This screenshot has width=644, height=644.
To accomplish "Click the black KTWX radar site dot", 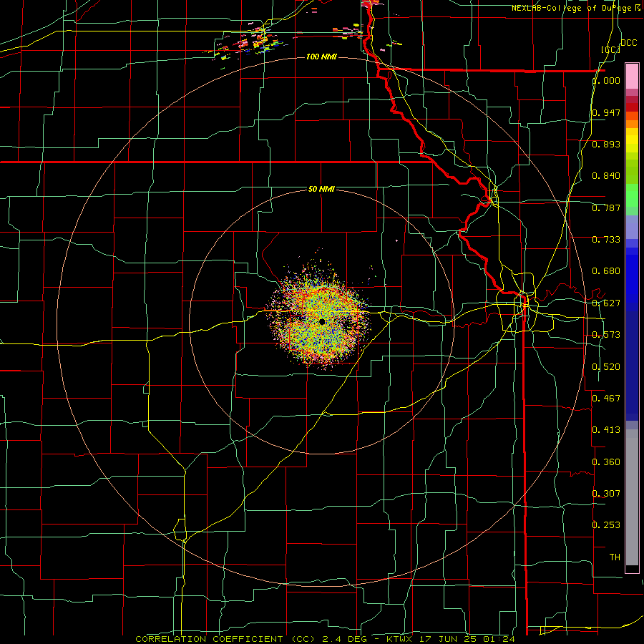I will click(x=322, y=322).
